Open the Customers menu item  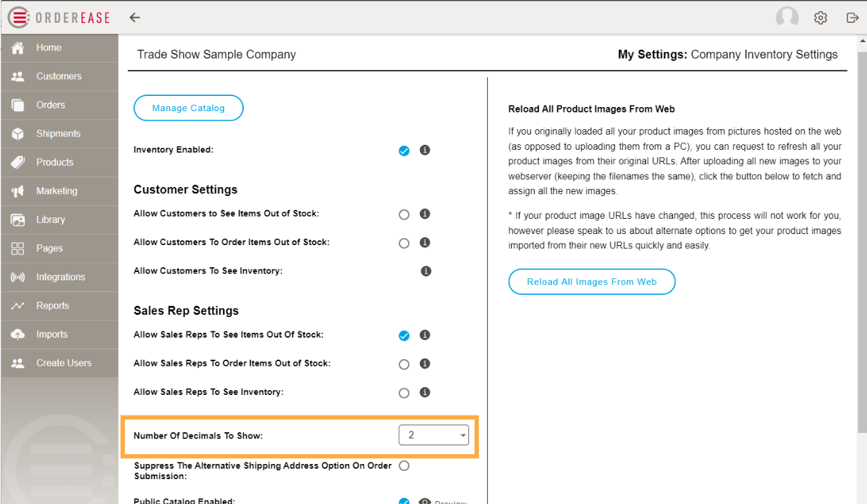tap(59, 76)
